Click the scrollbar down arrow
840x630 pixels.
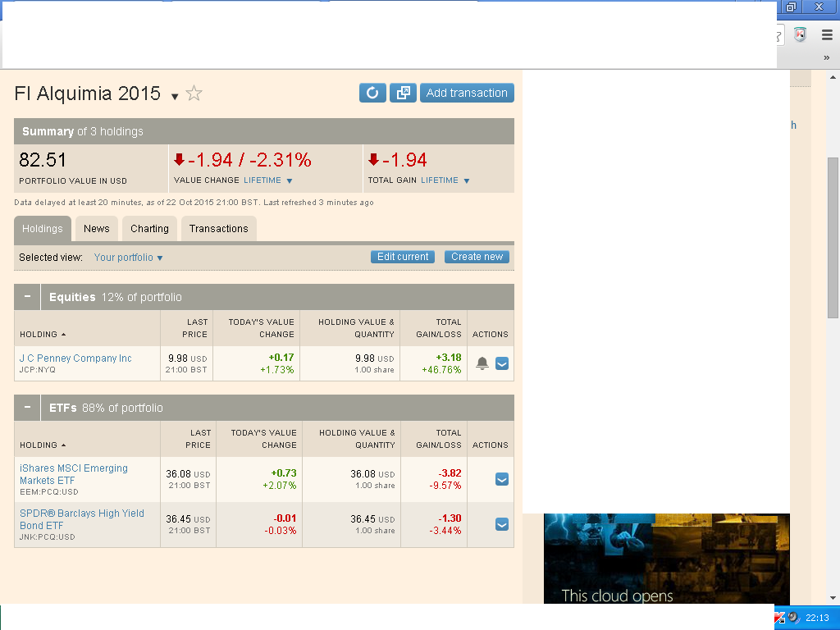pos(833,598)
